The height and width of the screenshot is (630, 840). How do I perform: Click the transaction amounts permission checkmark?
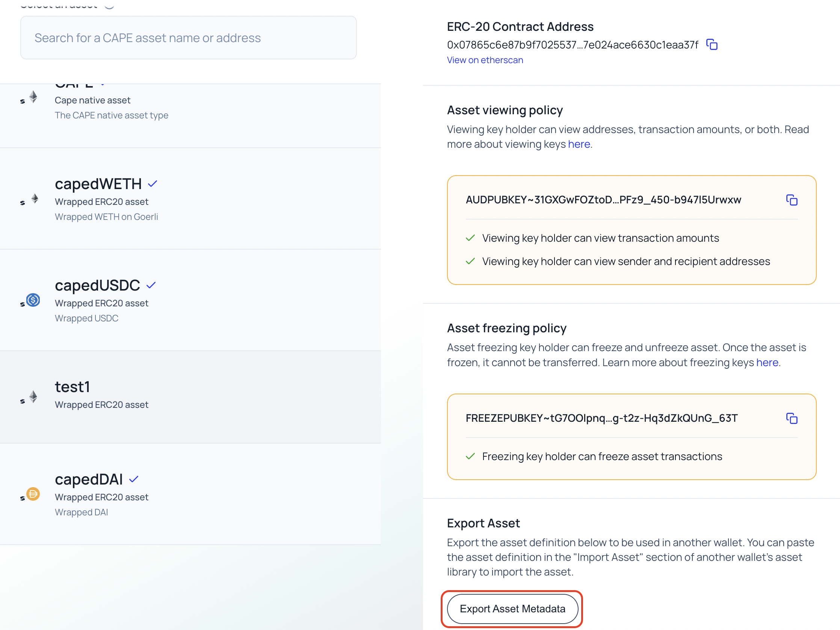click(470, 238)
